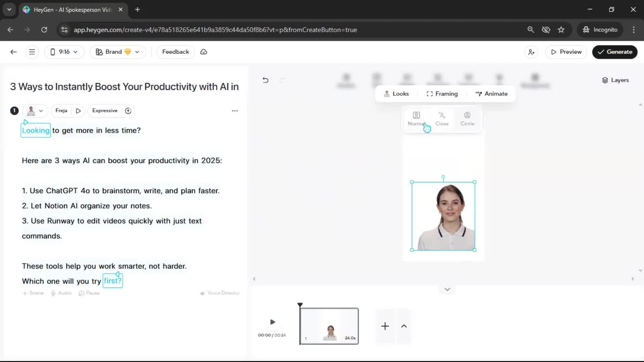Open the hamburger menu icon

32,52
